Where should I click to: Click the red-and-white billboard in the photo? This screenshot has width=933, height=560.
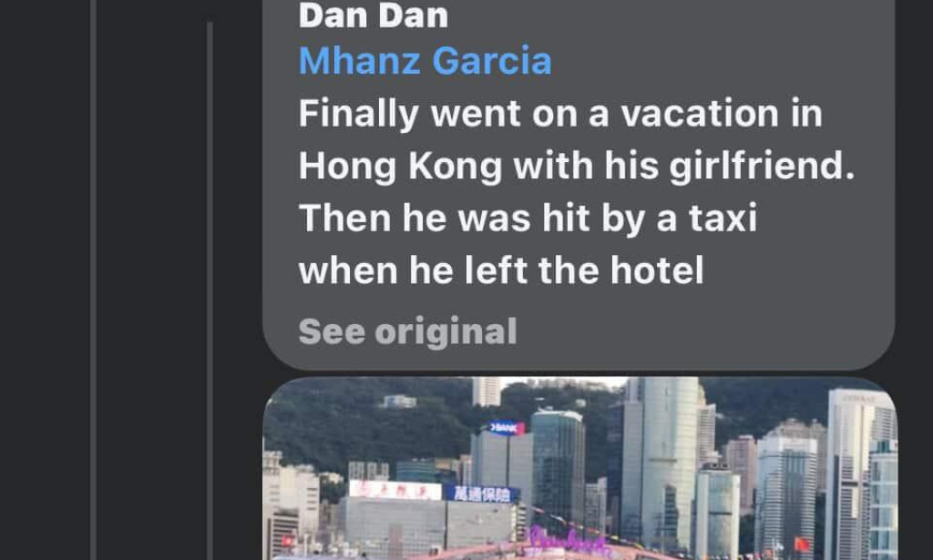[x=395, y=490]
